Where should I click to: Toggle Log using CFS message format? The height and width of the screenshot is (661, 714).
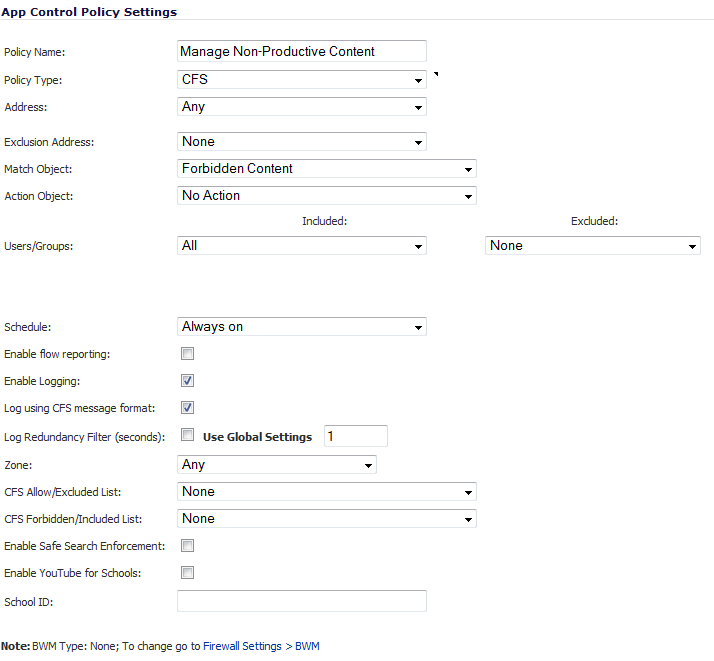click(187, 407)
